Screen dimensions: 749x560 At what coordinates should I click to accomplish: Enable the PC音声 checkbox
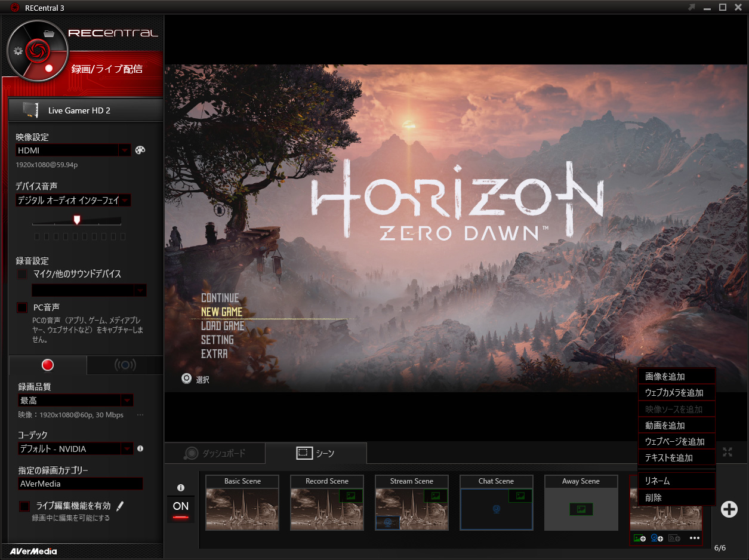[23, 307]
